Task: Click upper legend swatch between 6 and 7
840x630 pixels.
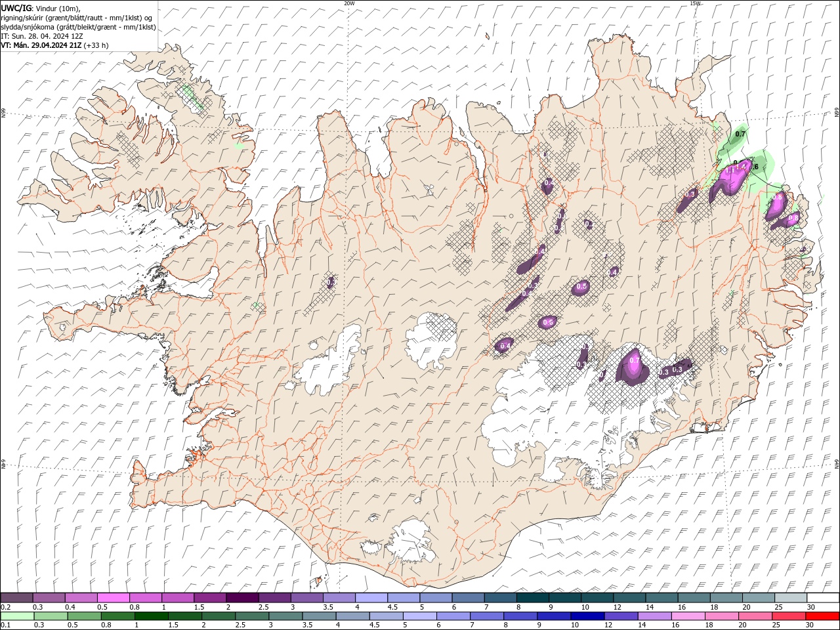Action: tap(467, 597)
